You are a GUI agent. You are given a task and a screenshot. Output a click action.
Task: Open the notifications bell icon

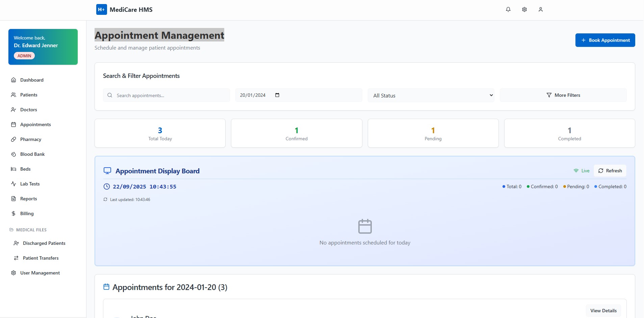click(508, 9)
